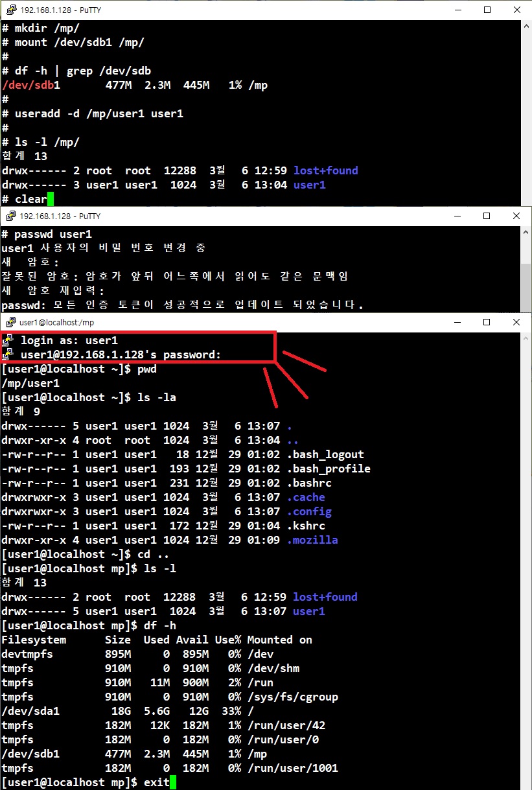
Task: Click the '/sys/fs/cgroup' mount point
Action: pyautogui.click(x=293, y=697)
